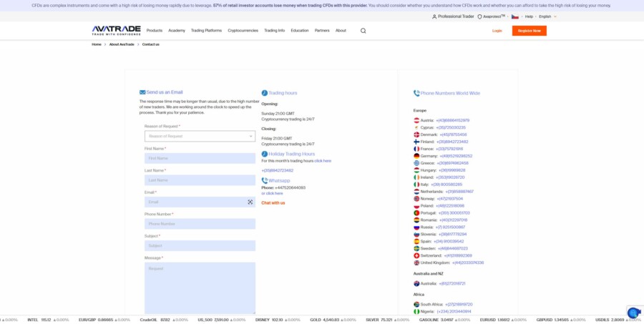
Task: Click the Germany flag icon
Action: coord(416,156)
